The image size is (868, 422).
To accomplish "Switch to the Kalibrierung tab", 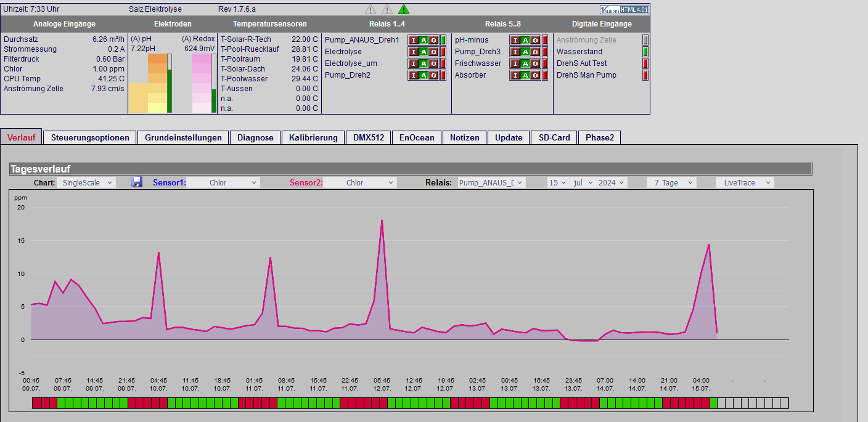I will (x=313, y=137).
